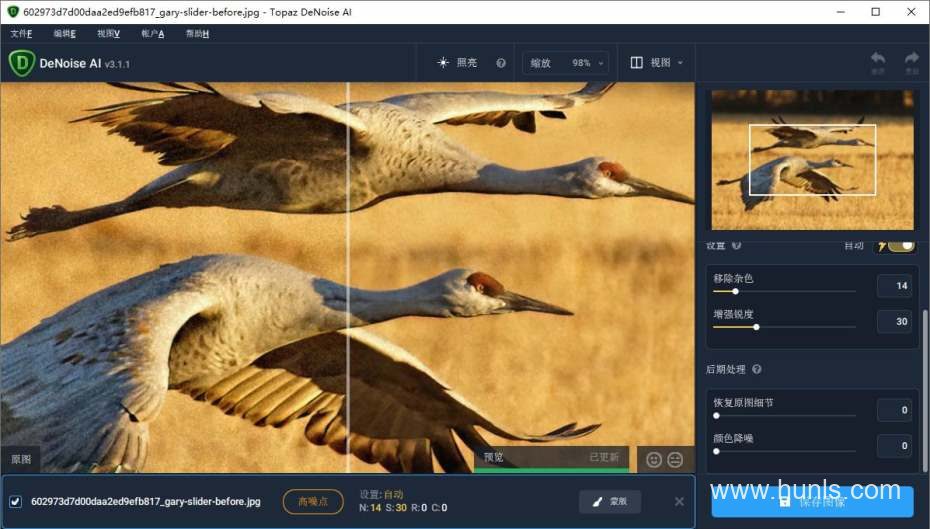This screenshot has height=529, width=930.
Task: Click the 颜色降噪 slider handle
Action: (x=716, y=451)
